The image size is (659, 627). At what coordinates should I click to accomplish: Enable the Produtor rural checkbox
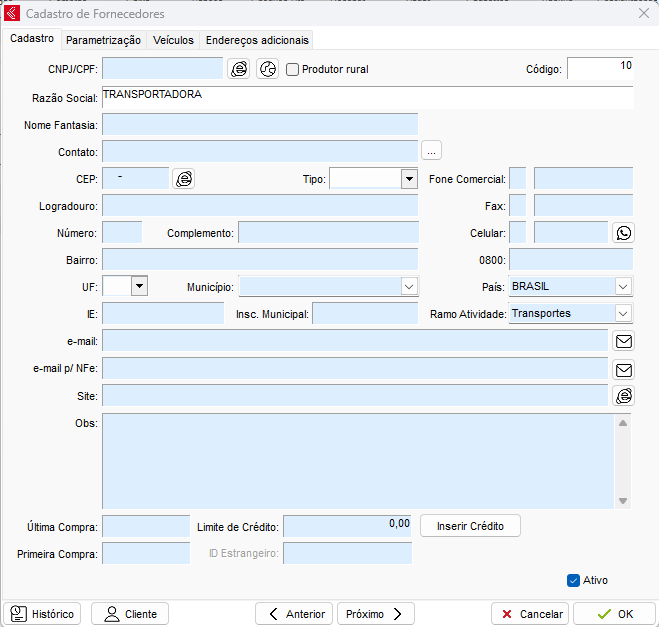(293, 70)
